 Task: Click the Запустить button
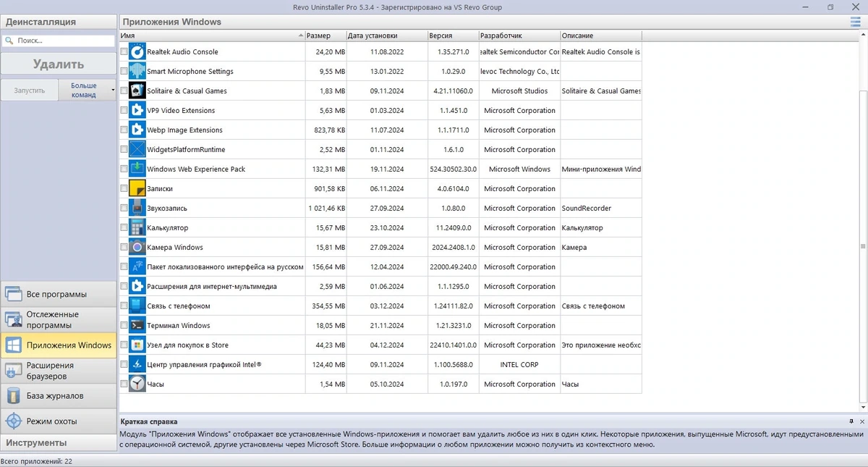pyautogui.click(x=30, y=91)
